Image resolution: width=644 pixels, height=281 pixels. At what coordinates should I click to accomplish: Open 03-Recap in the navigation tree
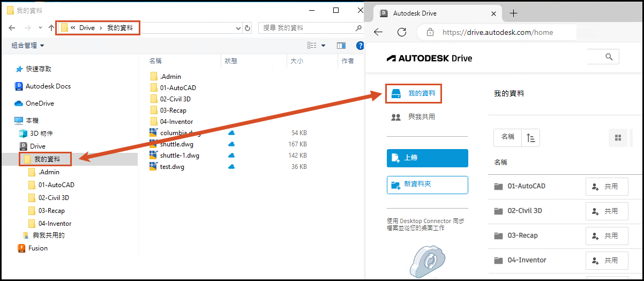[46, 211]
